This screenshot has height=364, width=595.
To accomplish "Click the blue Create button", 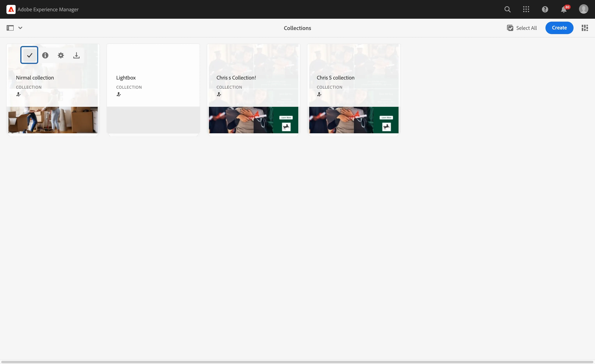I will pyautogui.click(x=559, y=28).
